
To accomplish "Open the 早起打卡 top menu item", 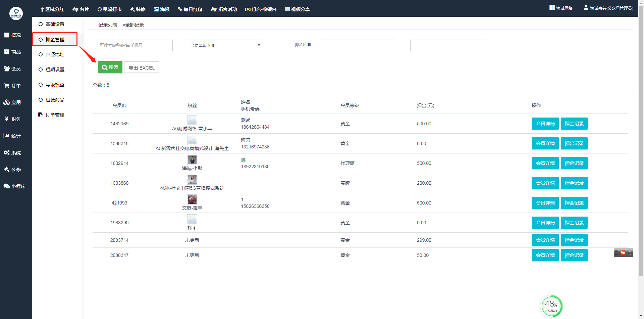I will pyautogui.click(x=110, y=9).
